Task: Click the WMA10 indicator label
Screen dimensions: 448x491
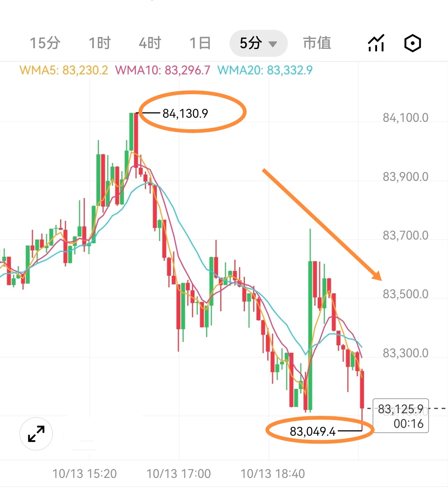Action: click(163, 70)
